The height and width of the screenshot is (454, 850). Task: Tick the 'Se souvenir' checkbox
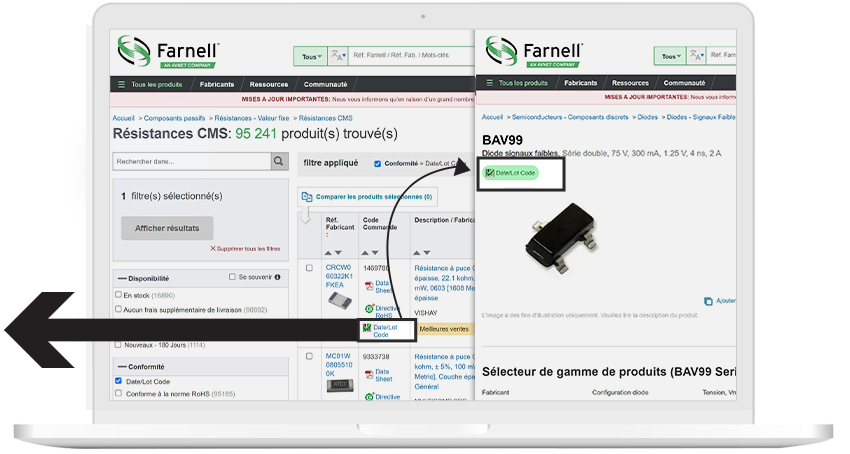tap(232, 277)
